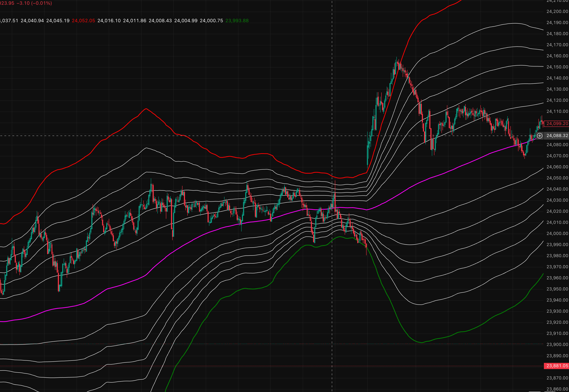Screen dimensions: 569x392
Task: Click 23,950.00 on the price scale
Action: [x=557, y=289]
